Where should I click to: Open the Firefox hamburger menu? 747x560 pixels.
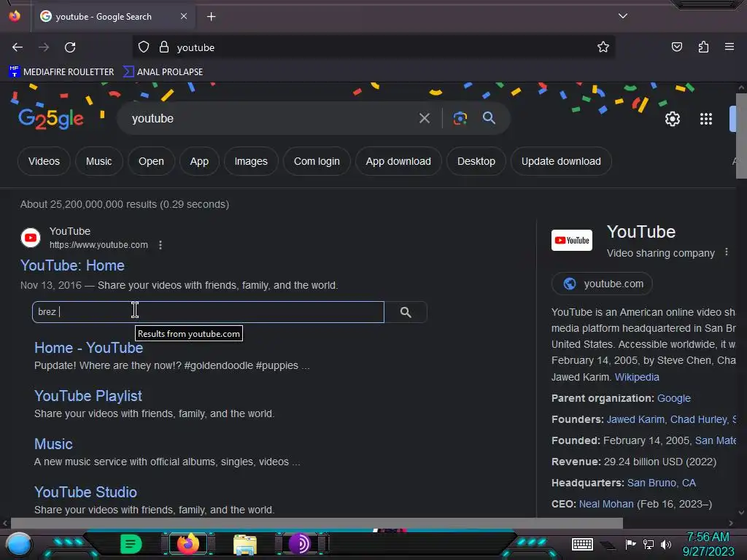click(729, 47)
